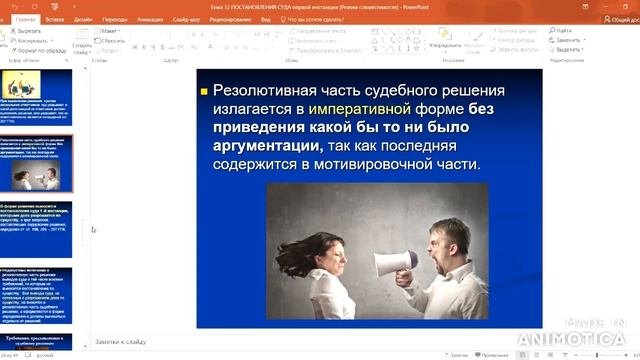Click Общий доступ share button

pos(622,19)
